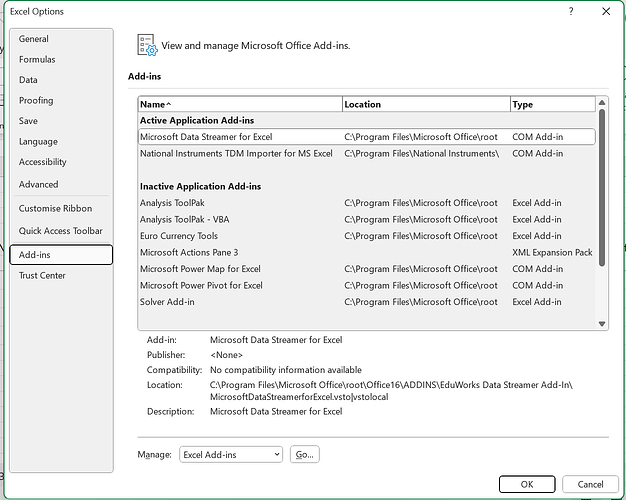The image size is (626, 500).
Task: Click the list scrollbar down arrow
Action: (602, 323)
